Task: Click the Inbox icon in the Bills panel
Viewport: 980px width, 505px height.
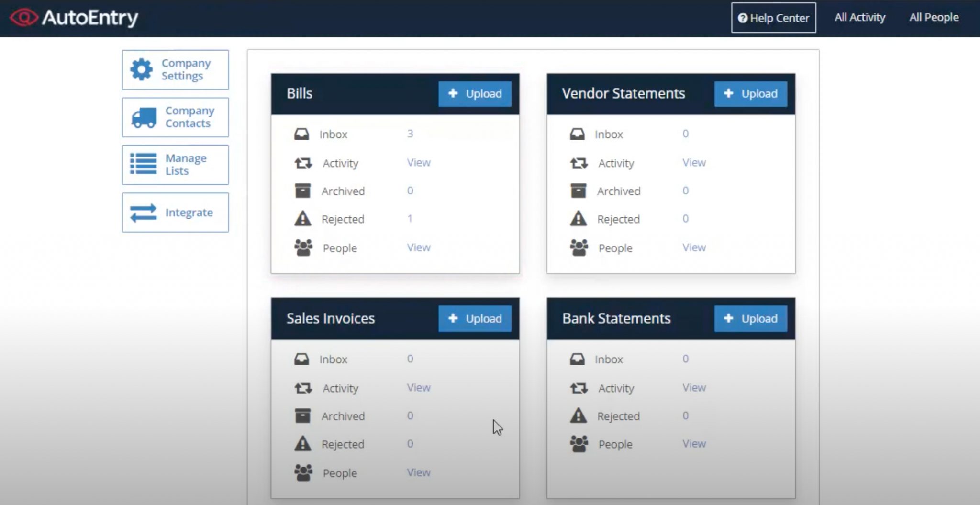Action: pyautogui.click(x=303, y=133)
